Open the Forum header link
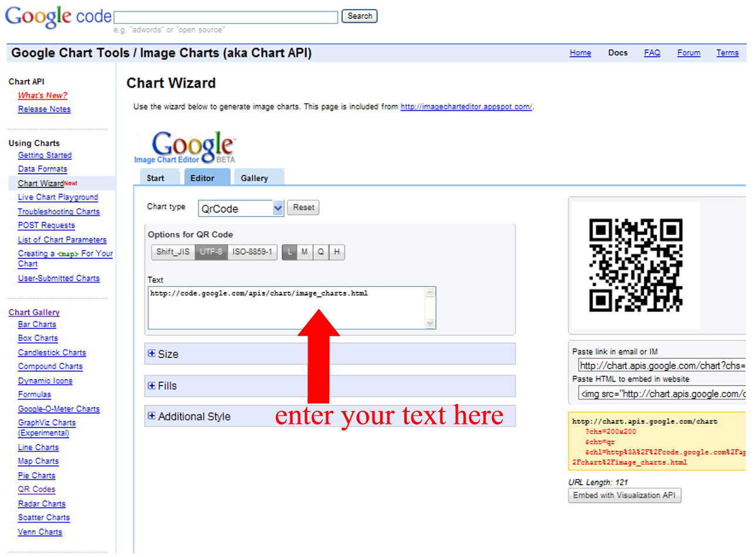The width and height of the screenshot is (756, 557). pyautogui.click(x=689, y=53)
